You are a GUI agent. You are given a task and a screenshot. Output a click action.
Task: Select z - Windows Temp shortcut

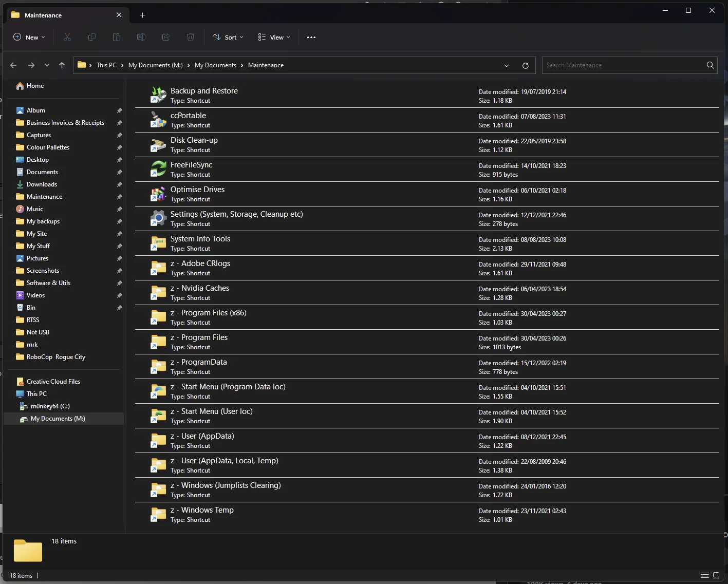[x=427, y=515]
